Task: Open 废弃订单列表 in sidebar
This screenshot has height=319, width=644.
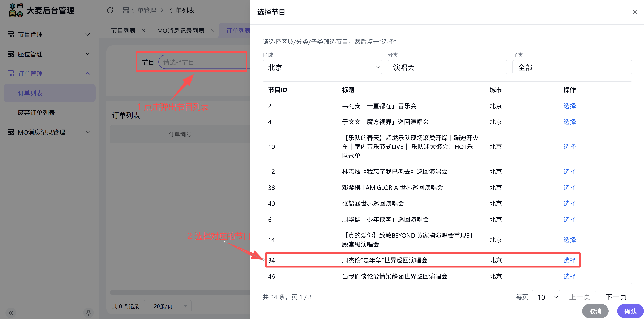Action: point(37,112)
